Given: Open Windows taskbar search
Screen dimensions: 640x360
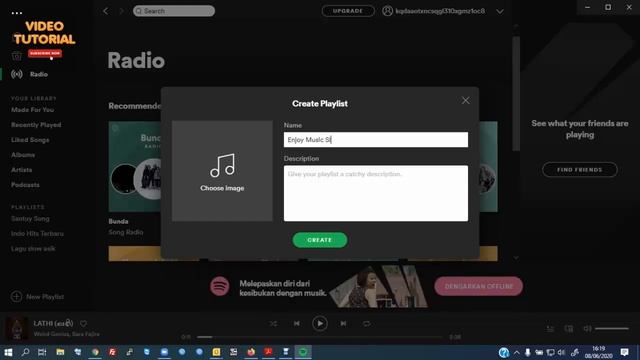Looking at the screenshot, I should pos(25,352).
